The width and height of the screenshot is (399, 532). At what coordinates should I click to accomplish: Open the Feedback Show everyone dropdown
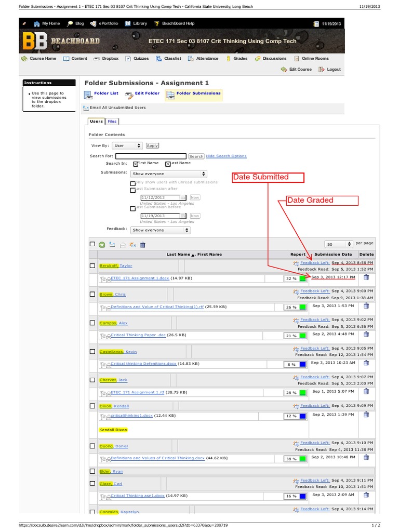click(160, 230)
